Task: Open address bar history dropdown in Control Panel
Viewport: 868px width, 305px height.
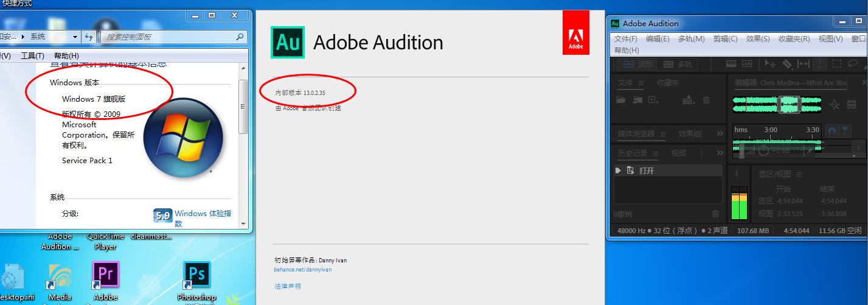Action: tap(75, 37)
